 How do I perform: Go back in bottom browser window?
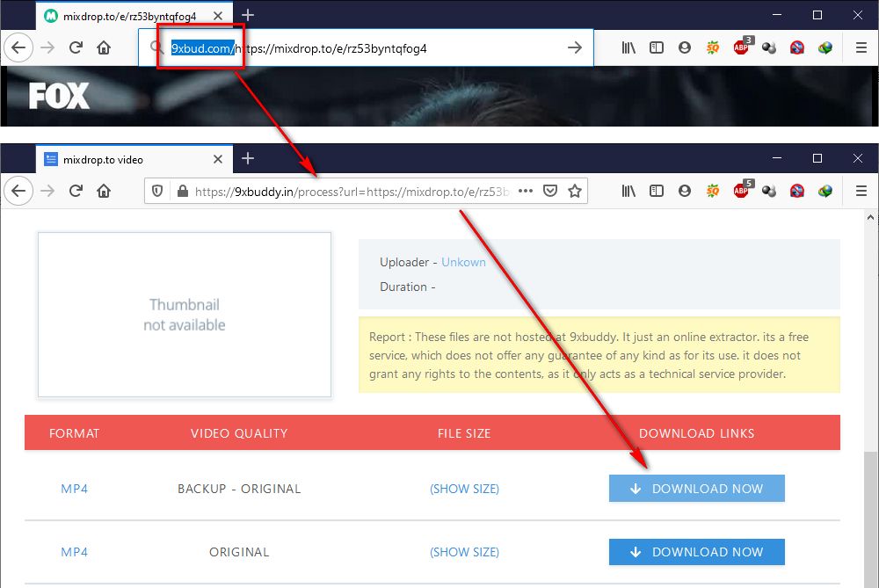click(x=18, y=191)
